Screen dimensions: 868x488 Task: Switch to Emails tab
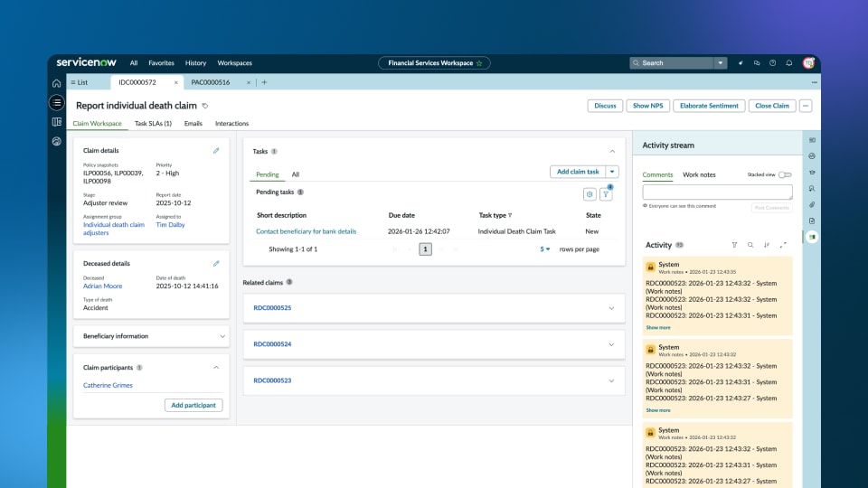coord(193,124)
